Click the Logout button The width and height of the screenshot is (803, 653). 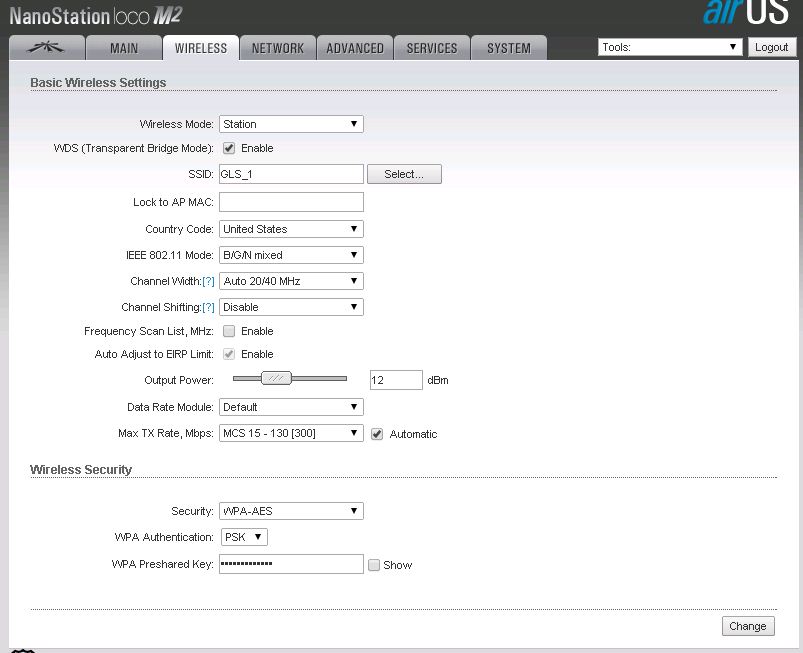click(x=771, y=47)
